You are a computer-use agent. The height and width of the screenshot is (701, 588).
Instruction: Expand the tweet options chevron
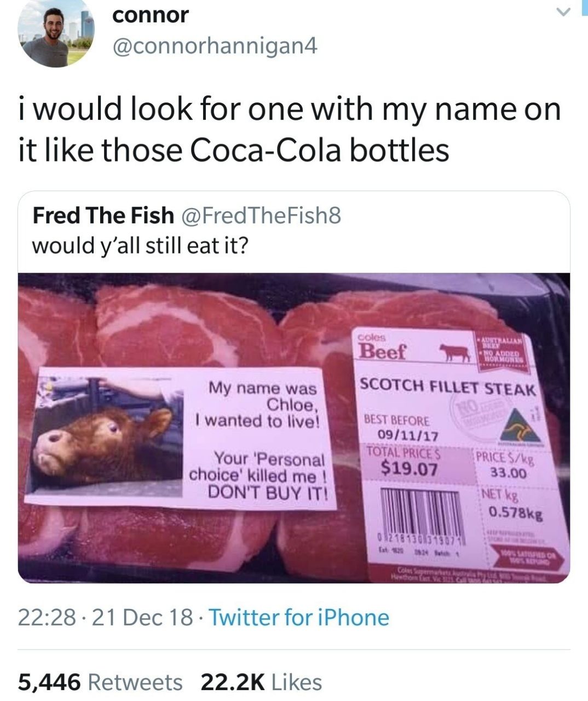pos(560,12)
